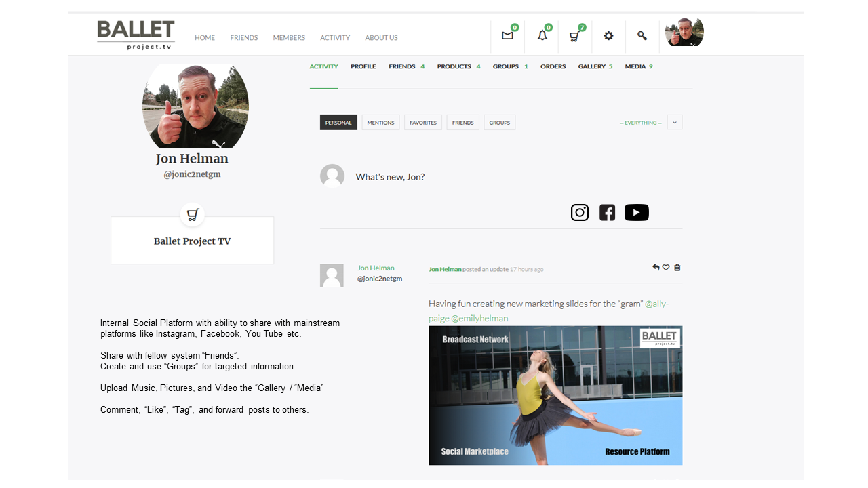Image resolution: width=868 pixels, height=488 pixels.
Task: Open the HOME menu item
Action: [x=205, y=38]
